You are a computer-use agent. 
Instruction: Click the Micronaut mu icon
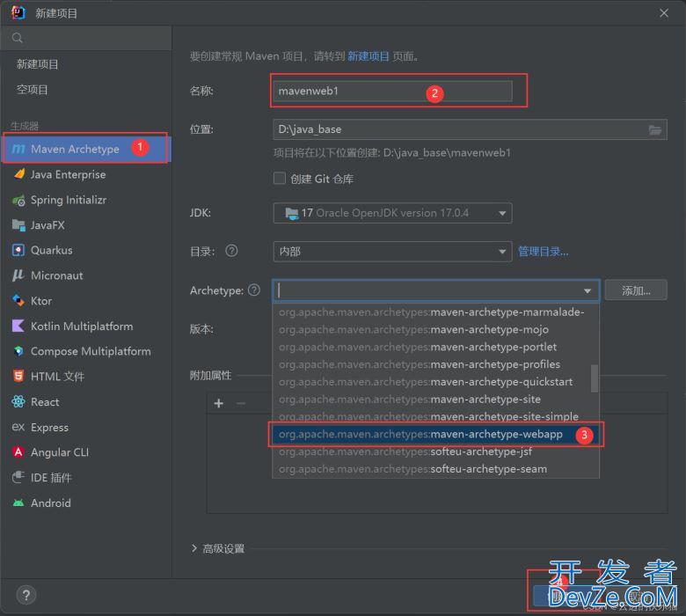coord(18,275)
